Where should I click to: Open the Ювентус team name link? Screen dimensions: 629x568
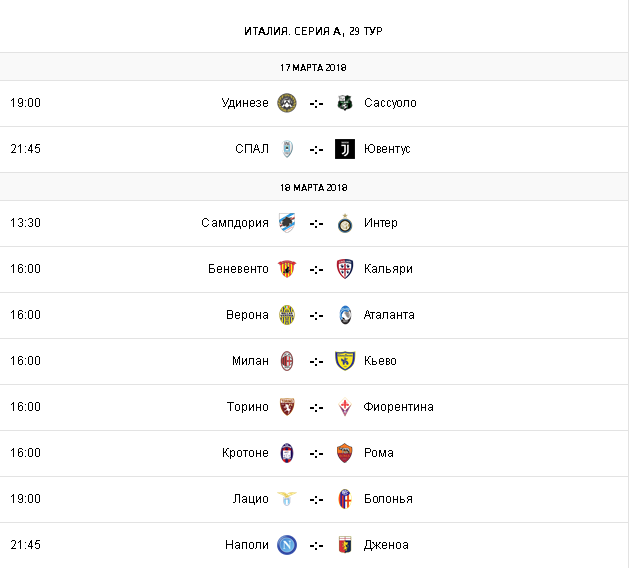tap(387, 149)
